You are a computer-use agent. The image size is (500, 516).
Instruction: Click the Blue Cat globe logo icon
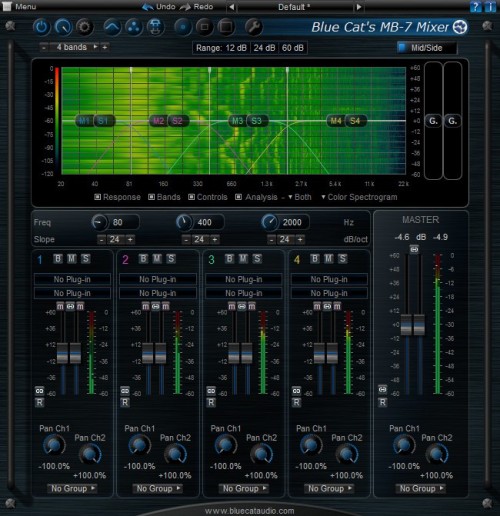[x=460, y=27]
